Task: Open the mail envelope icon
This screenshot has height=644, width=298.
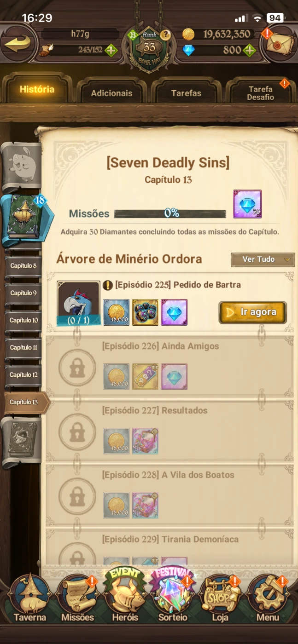Action: click(279, 44)
